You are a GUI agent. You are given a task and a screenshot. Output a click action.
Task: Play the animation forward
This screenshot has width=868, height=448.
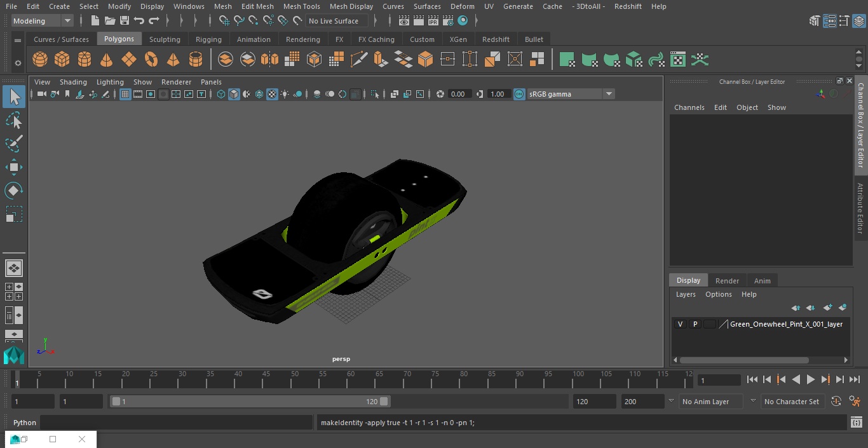pos(810,379)
